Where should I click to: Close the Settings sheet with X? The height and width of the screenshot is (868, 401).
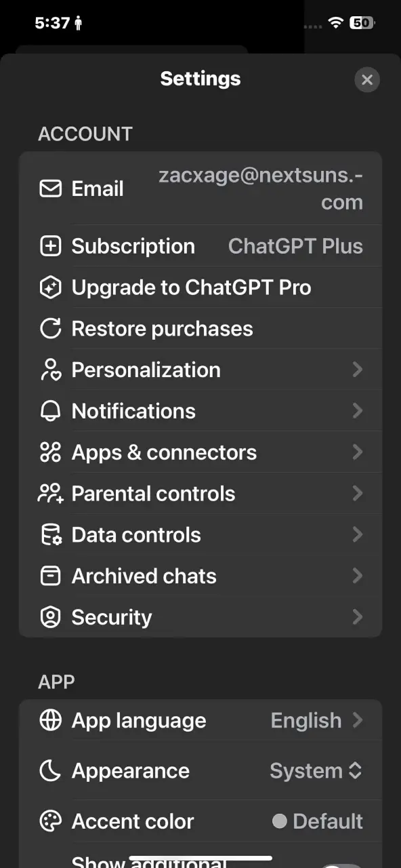(x=367, y=80)
